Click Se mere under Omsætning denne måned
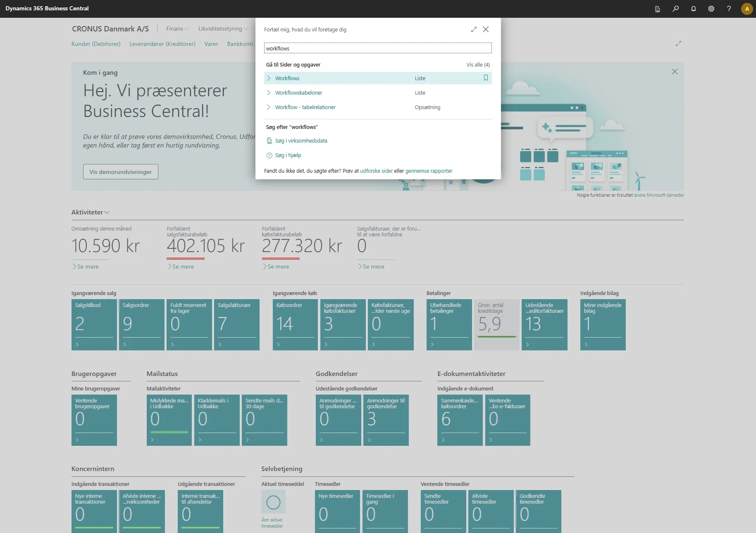 pos(86,266)
